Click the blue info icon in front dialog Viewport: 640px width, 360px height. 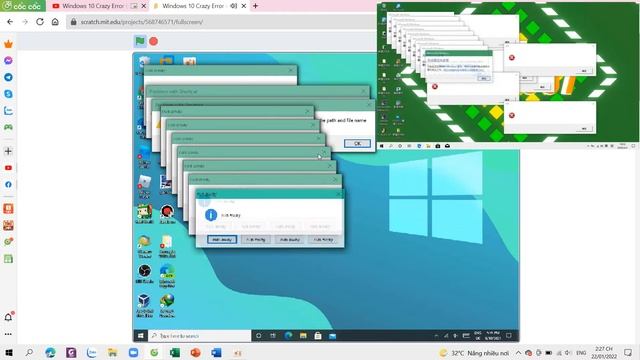point(211,215)
